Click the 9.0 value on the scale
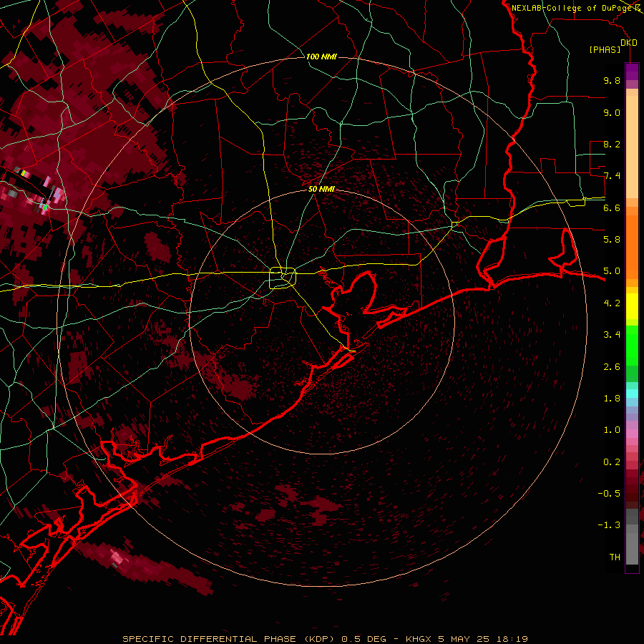644x644 pixels. coord(612,112)
